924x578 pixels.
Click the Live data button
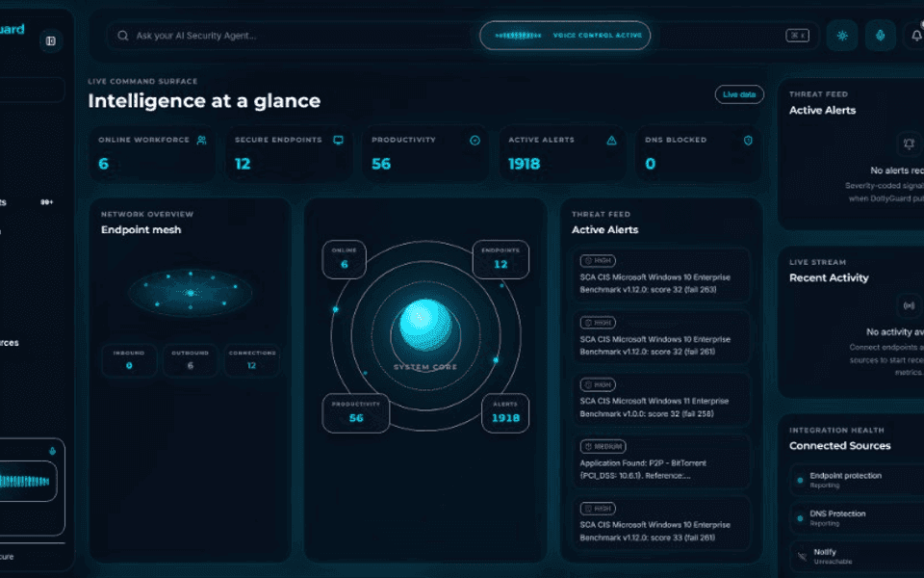click(739, 94)
